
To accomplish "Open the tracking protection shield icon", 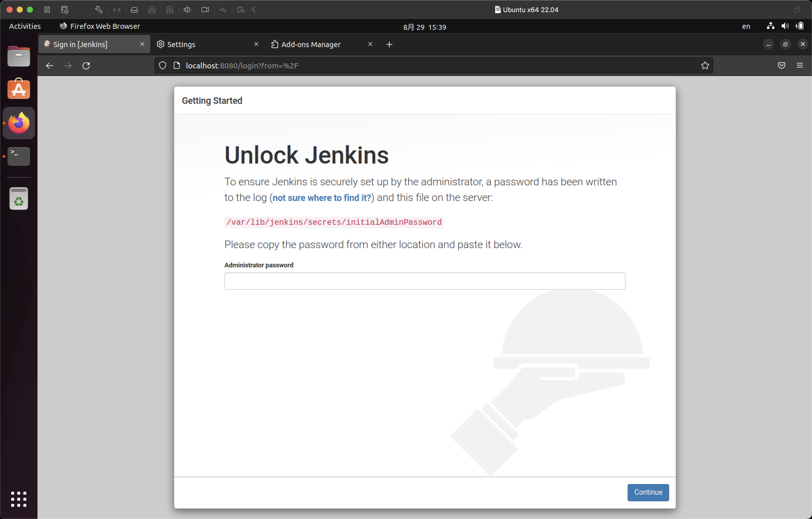I will point(163,65).
